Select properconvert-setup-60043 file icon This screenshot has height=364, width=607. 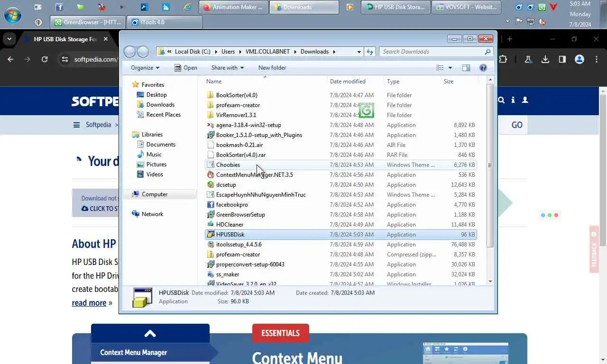211,264
